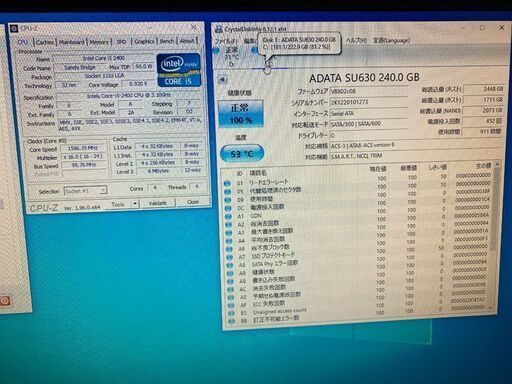This screenshot has width=512, height=384.
Task: Switch to the Mainboard tab
Action: [x=72, y=42]
